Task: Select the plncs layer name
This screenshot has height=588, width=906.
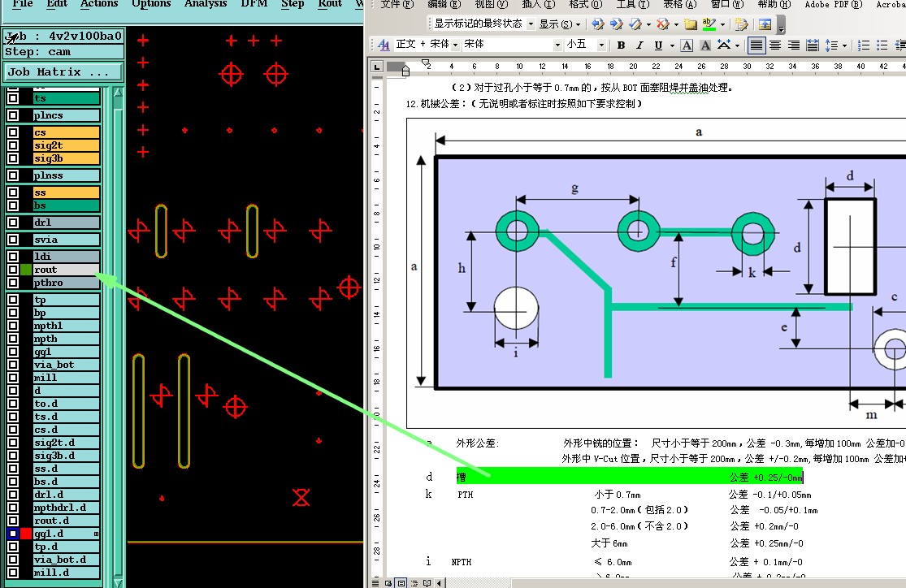Action: (67, 115)
